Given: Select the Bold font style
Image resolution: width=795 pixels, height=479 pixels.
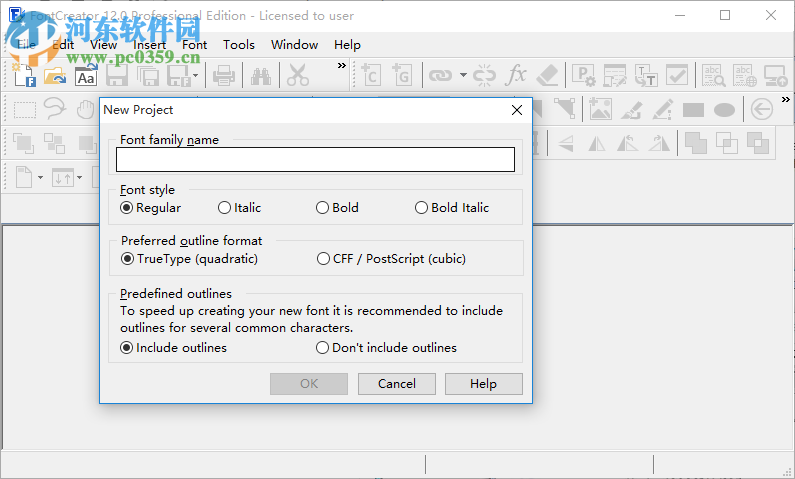Looking at the screenshot, I should (337, 208).
